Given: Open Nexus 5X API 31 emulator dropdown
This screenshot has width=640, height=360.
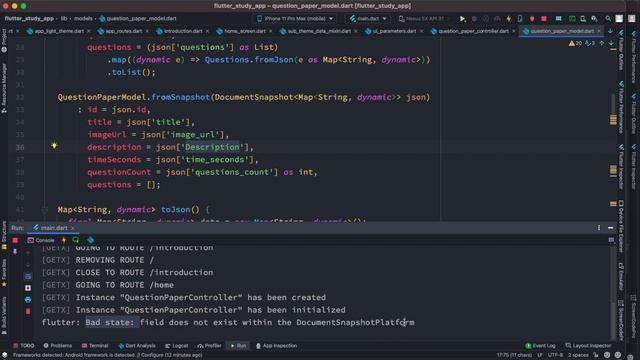Looking at the screenshot, I should click(x=422, y=19).
